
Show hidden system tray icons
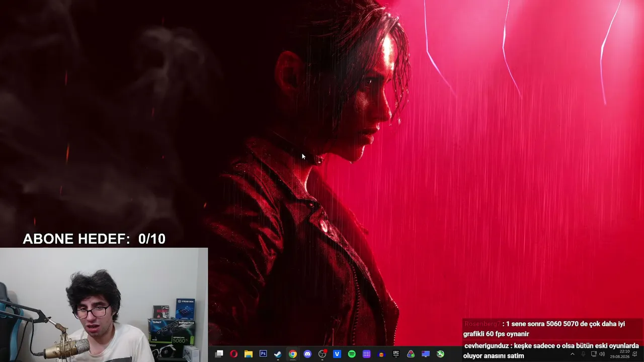click(572, 354)
